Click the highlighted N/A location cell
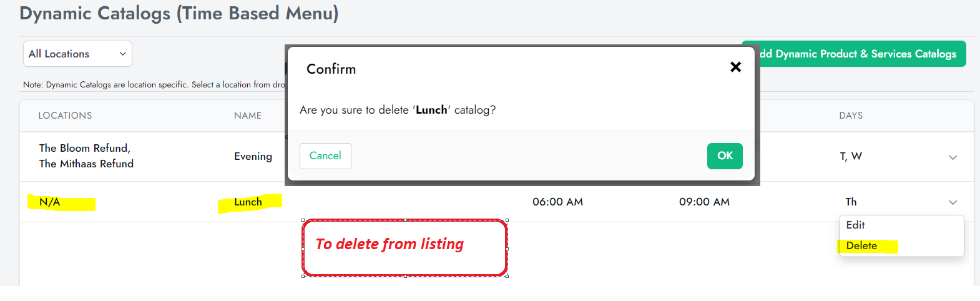The image size is (980, 301). click(50, 202)
